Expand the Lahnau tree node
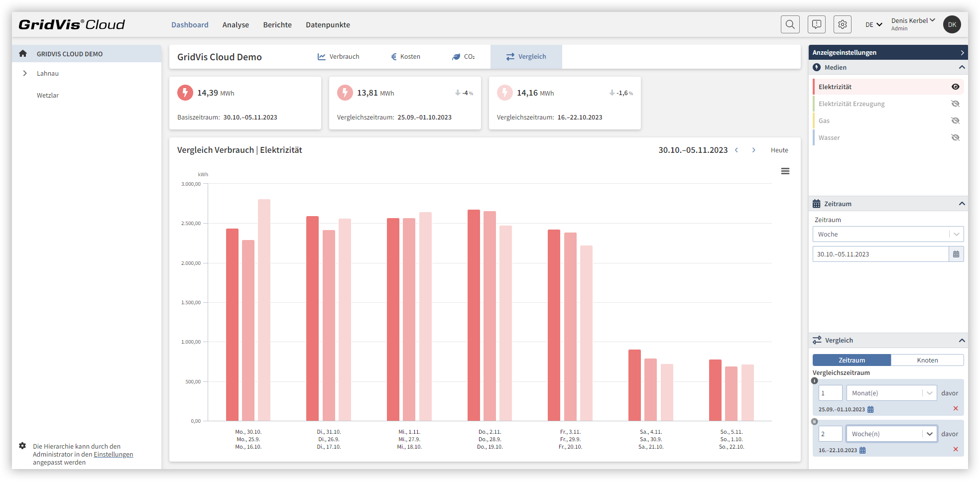980x481 pixels. 25,73
